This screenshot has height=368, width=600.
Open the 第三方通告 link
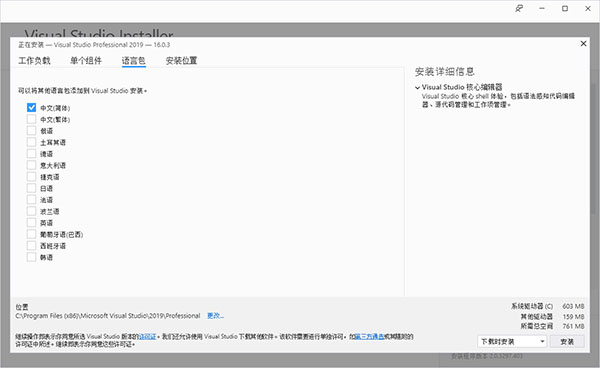369,337
